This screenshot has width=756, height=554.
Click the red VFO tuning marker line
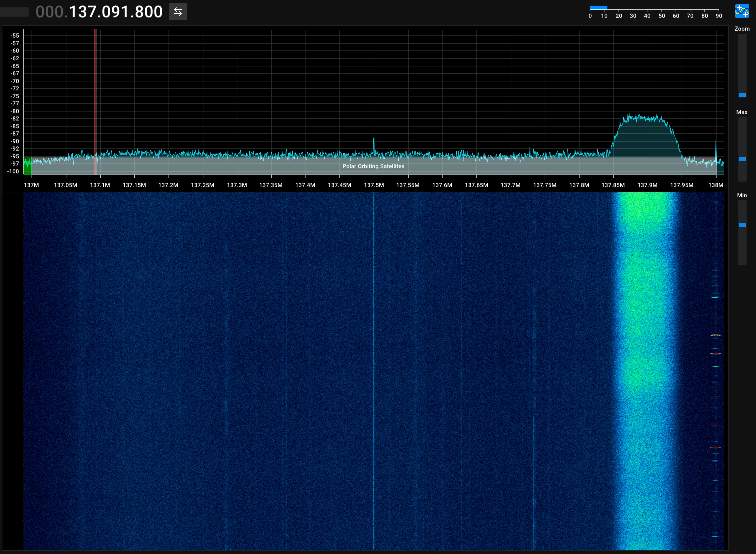pos(95,102)
